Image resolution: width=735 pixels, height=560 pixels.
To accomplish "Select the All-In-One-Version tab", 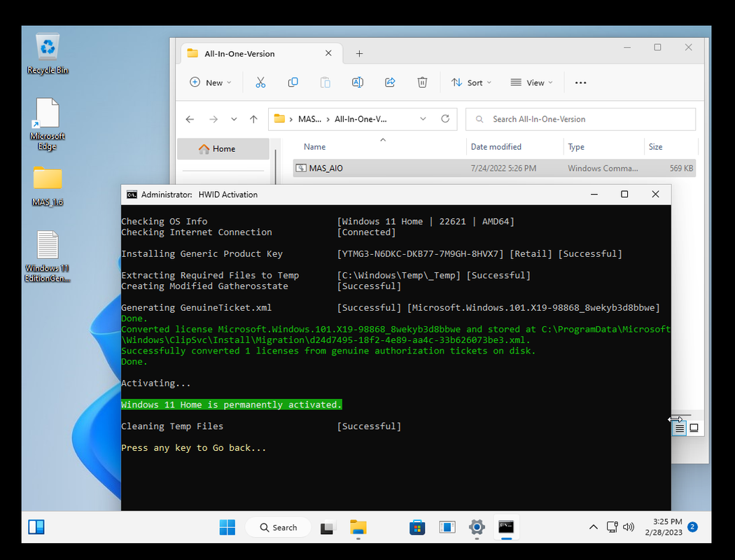I will tap(262, 53).
